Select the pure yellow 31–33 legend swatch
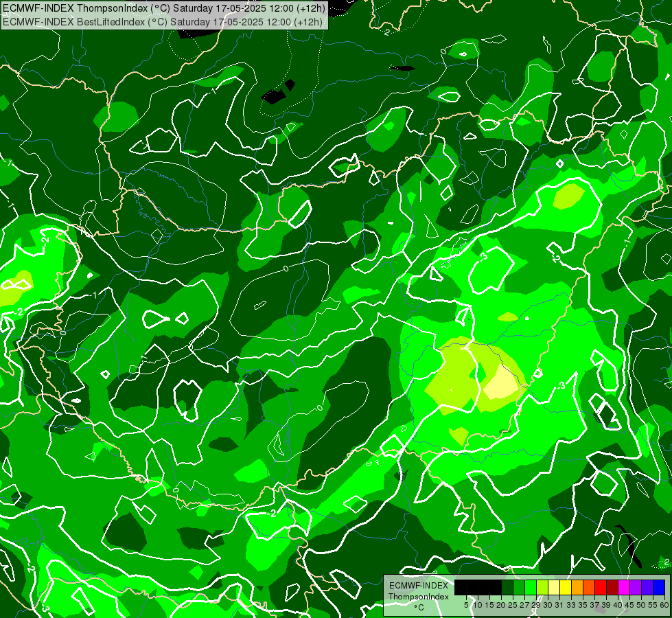Screen dimensions: 672x618 pos(566,588)
